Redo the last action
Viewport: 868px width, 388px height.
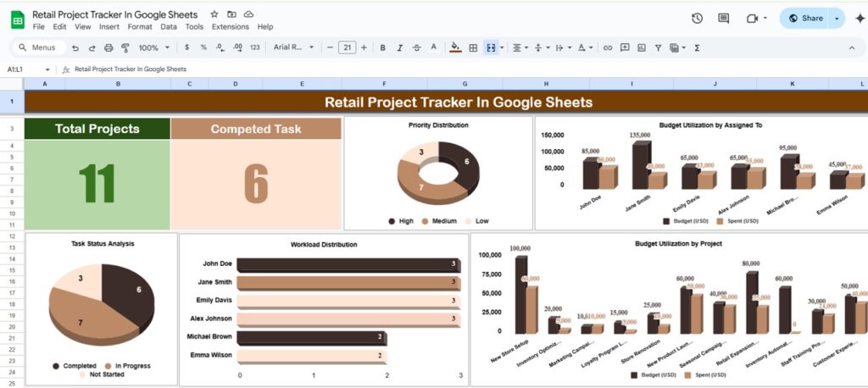(92, 48)
